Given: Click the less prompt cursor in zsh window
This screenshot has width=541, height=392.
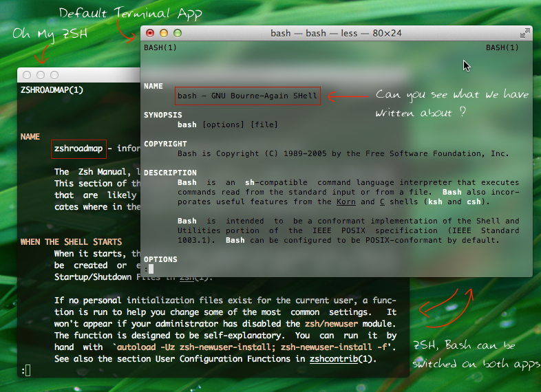Looking at the screenshot, I should tap(28, 371).
